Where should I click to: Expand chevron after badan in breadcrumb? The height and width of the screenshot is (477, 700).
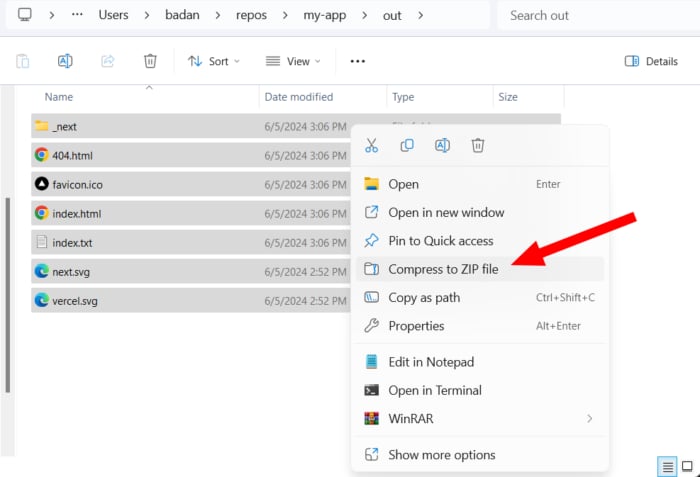pyautogui.click(x=217, y=15)
